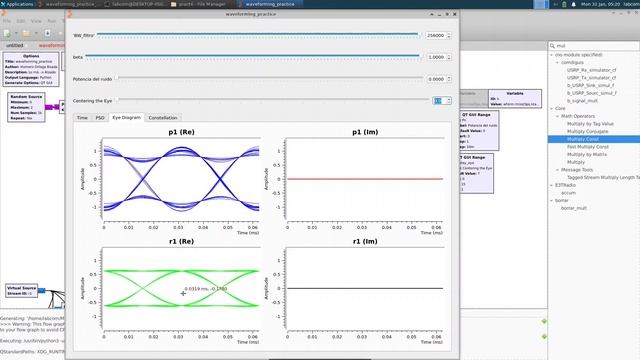
Task: Click the search magnifier icon in block search
Action: point(552,46)
